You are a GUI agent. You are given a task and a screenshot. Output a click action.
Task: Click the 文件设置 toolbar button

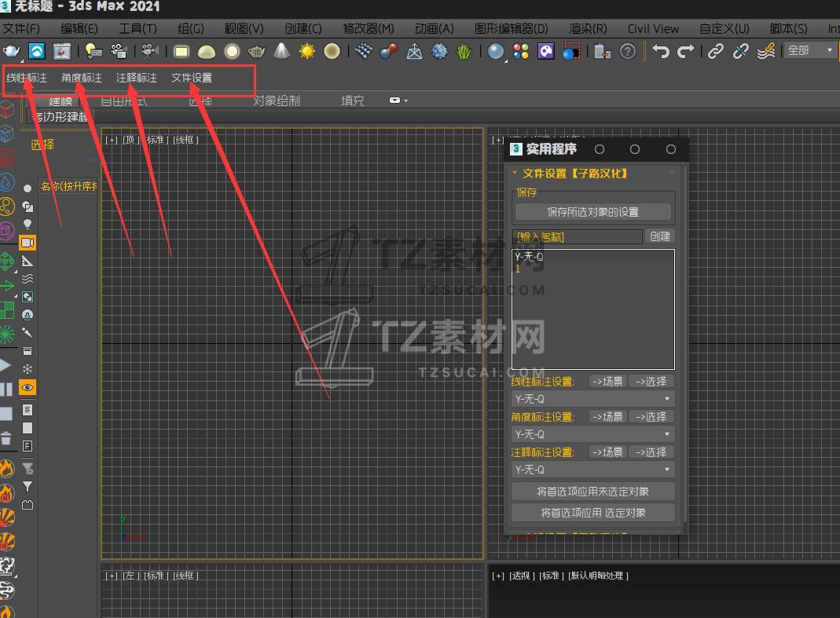(x=192, y=79)
